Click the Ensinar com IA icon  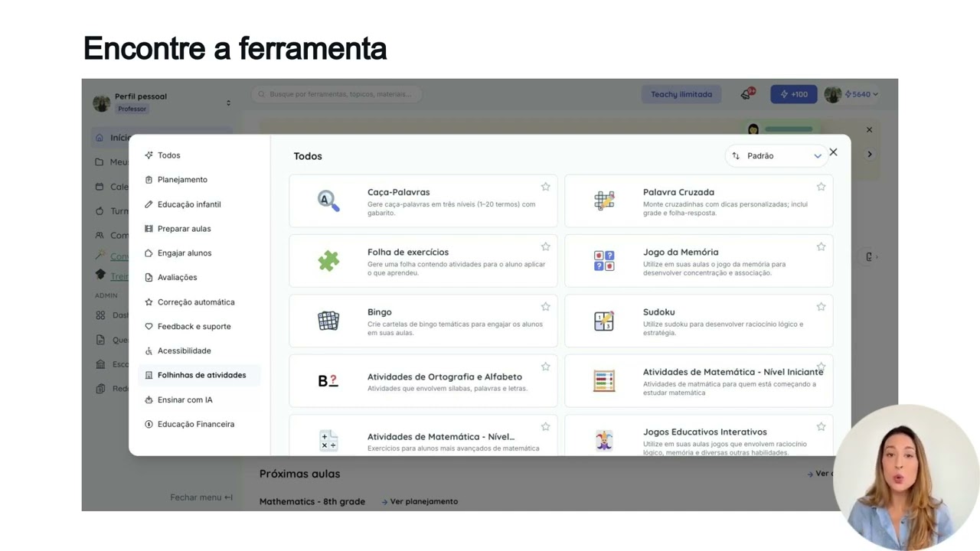pos(149,400)
